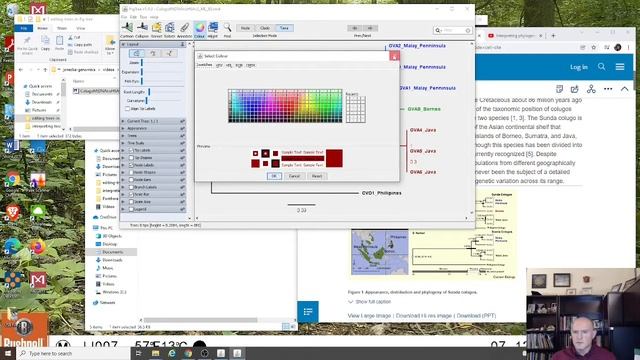Viewport: 640px width, 360px height.
Task: Switch to HSV tab in Select Colour
Action: 219,65
